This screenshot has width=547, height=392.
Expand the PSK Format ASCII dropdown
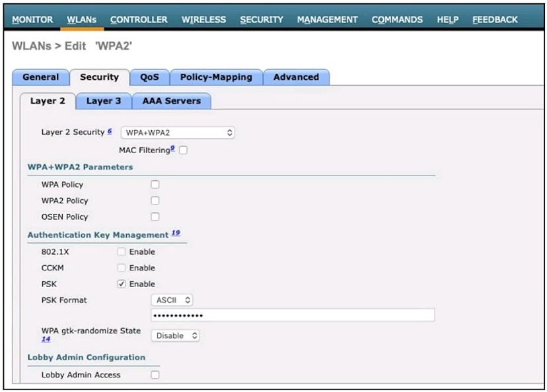tap(172, 300)
